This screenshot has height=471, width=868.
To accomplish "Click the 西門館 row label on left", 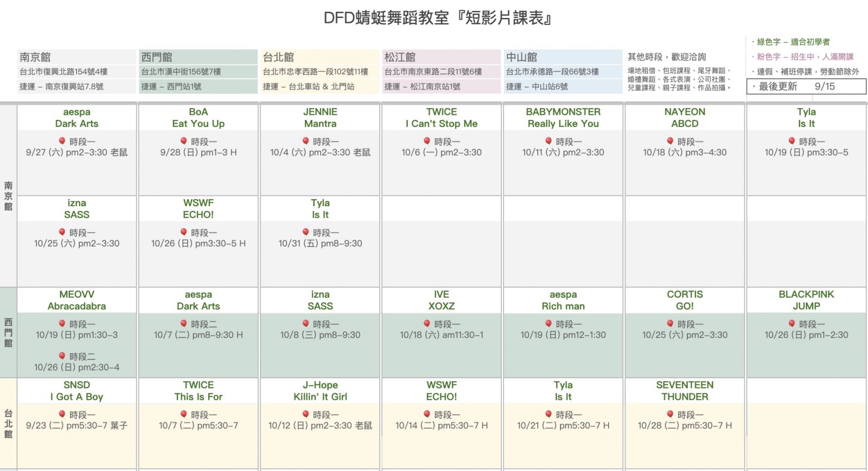I will tap(8, 333).
